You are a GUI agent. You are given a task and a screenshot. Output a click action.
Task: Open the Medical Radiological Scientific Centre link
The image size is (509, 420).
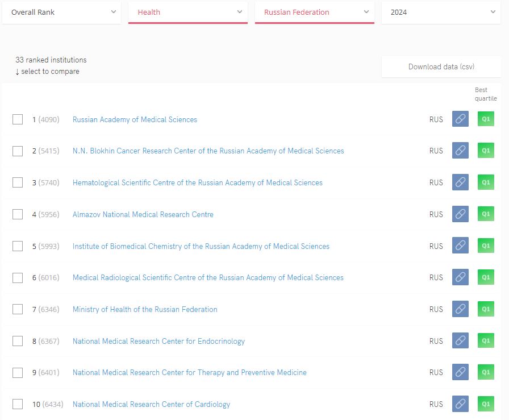tap(208, 277)
